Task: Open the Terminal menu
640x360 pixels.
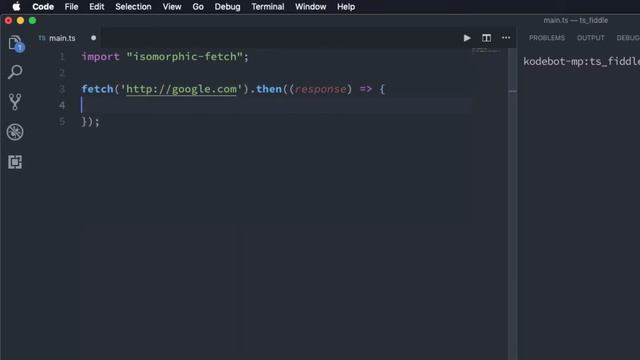Action: click(x=268, y=7)
